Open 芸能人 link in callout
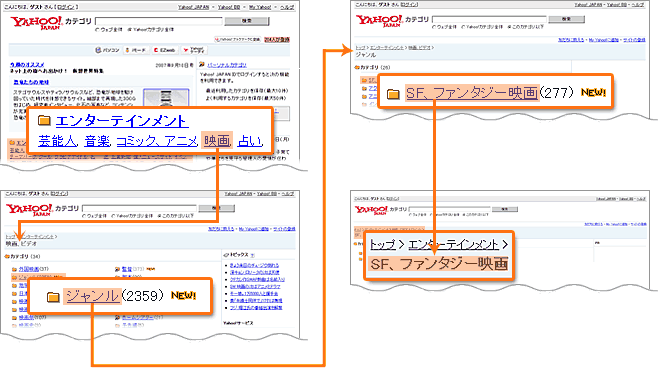 click(x=57, y=141)
